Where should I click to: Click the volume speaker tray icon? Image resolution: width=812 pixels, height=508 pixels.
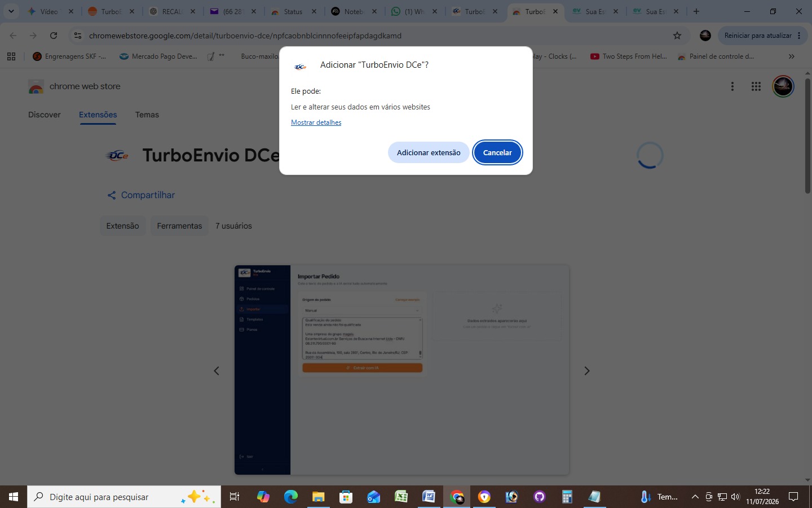(735, 497)
